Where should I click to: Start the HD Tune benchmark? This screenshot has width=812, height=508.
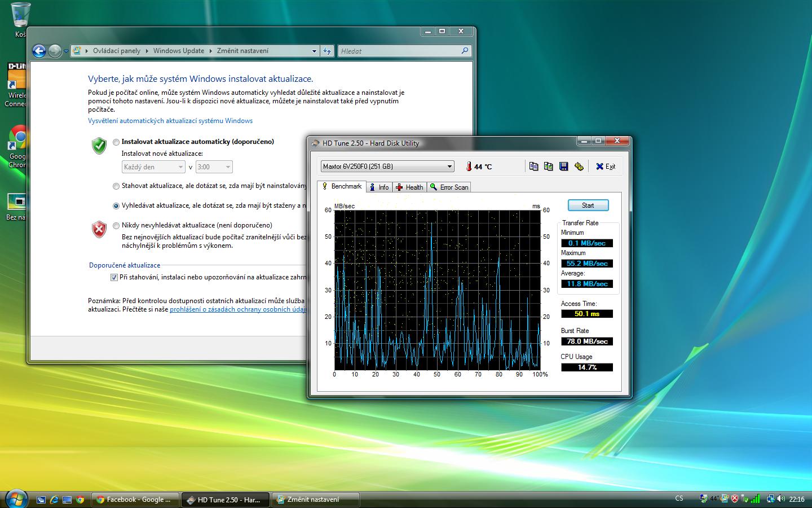pos(588,205)
